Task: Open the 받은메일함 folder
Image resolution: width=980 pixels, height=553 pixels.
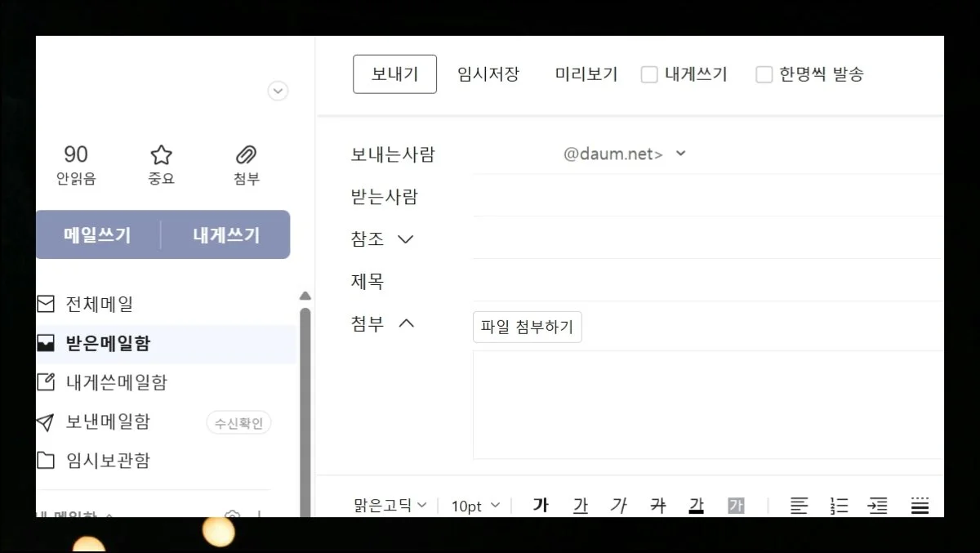Action: point(108,344)
